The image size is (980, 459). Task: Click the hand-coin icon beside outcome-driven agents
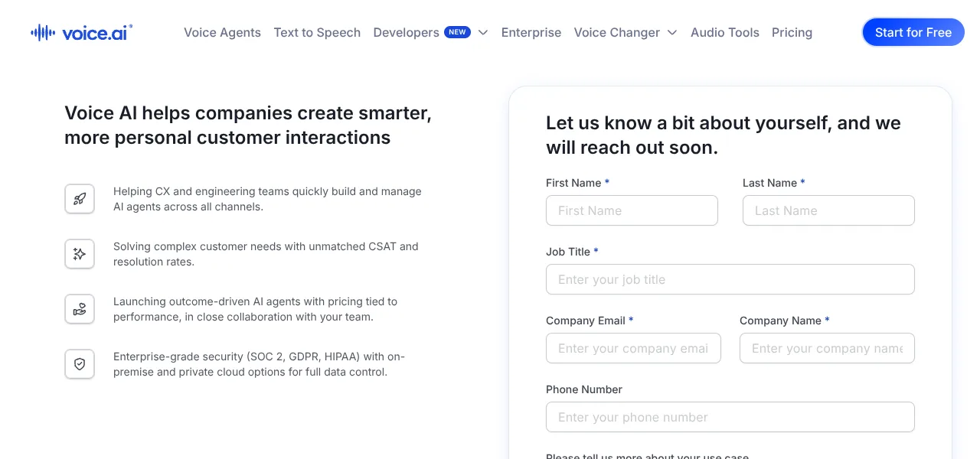(x=80, y=309)
